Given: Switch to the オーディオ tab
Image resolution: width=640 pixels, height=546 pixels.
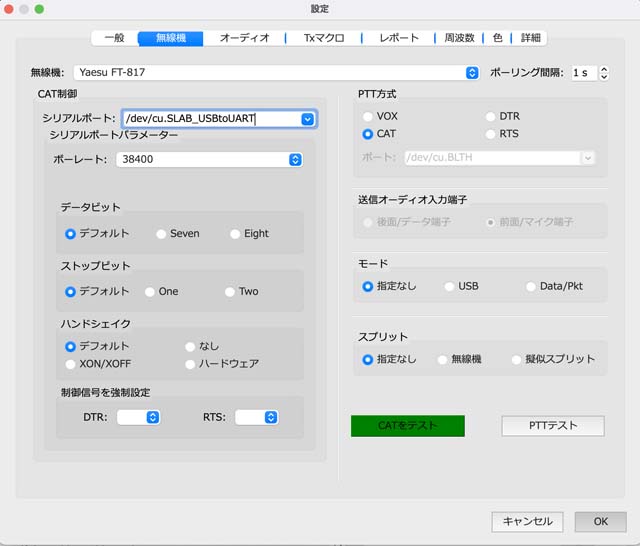Looking at the screenshot, I should [244, 38].
